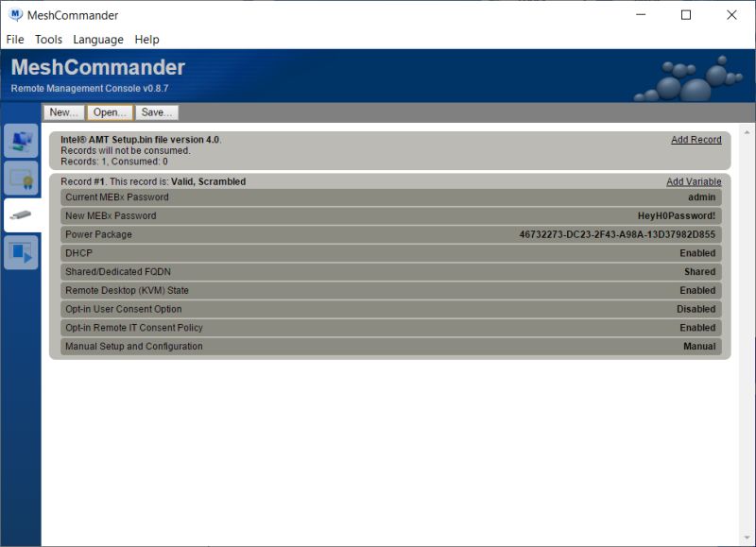The width and height of the screenshot is (756, 547).
Task: Save the current Setup.bin file
Action: click(157, 111)
